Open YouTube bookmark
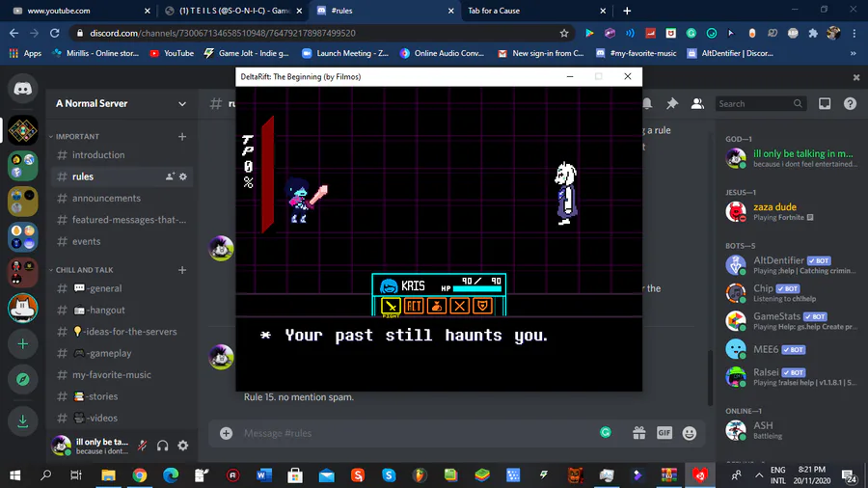The image size is (868, 488). point(172,53)
